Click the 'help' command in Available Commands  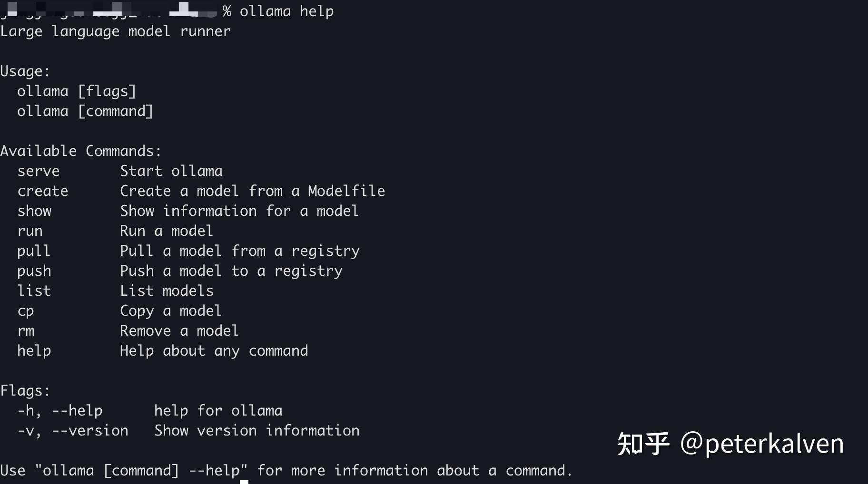tap(34, 351)
